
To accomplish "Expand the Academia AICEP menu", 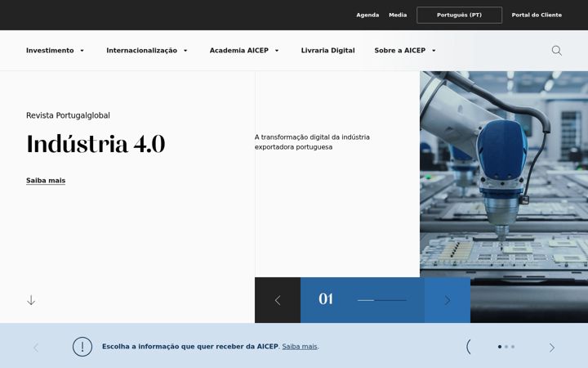I will click(244, 51).
